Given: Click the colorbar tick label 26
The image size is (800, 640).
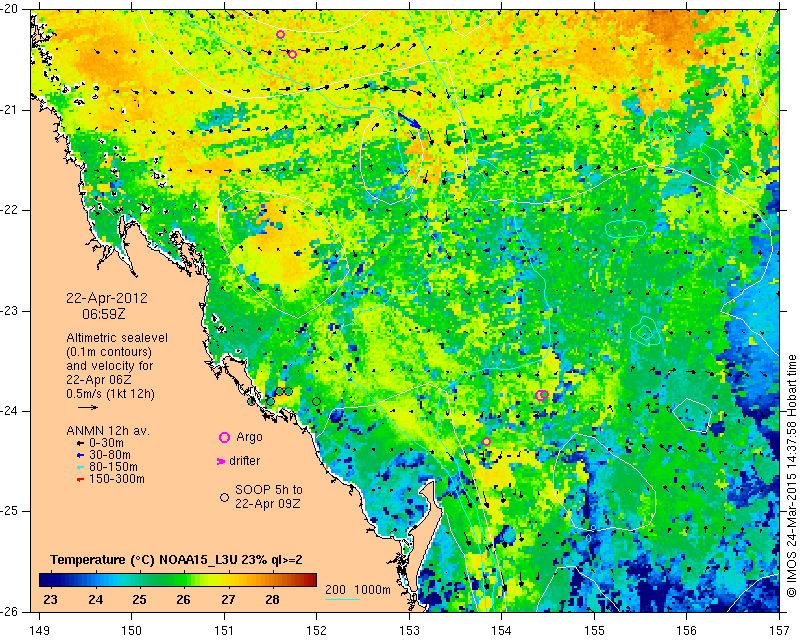Looking at the screenshot, I should [x=184, y=600].
